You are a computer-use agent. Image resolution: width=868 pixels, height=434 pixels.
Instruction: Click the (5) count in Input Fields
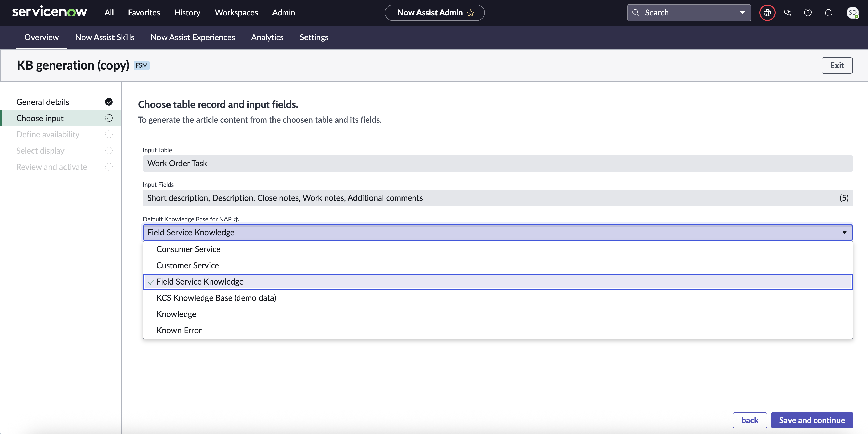(844, 198)
